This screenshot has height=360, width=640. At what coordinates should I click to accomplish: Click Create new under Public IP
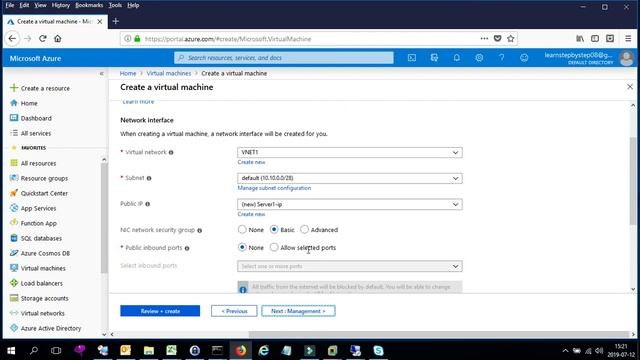(x=251, y=214)
